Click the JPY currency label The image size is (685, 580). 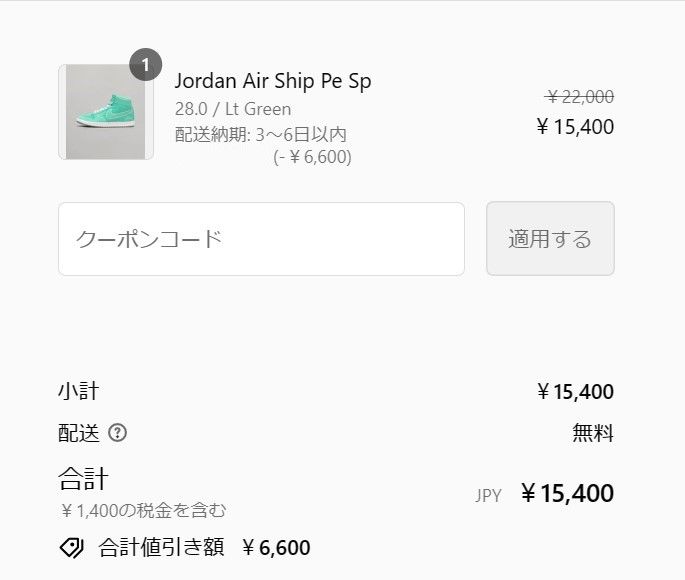click(x=488, y=496)
